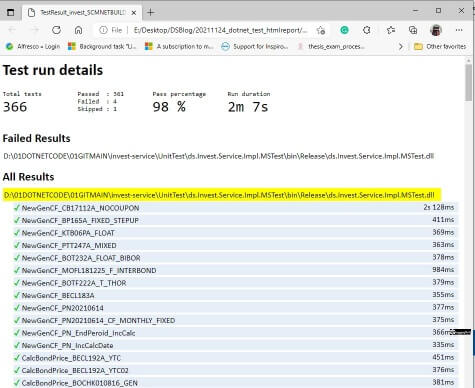Viewport: 475px width, 388px height.
Task: Open the Favorites list icon
Action: 391,30
